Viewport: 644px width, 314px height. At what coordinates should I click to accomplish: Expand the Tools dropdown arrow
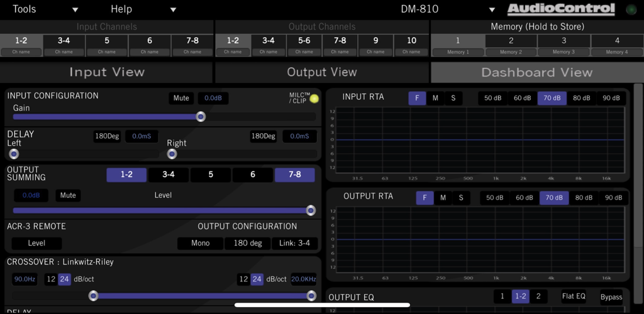coord(75,9)
